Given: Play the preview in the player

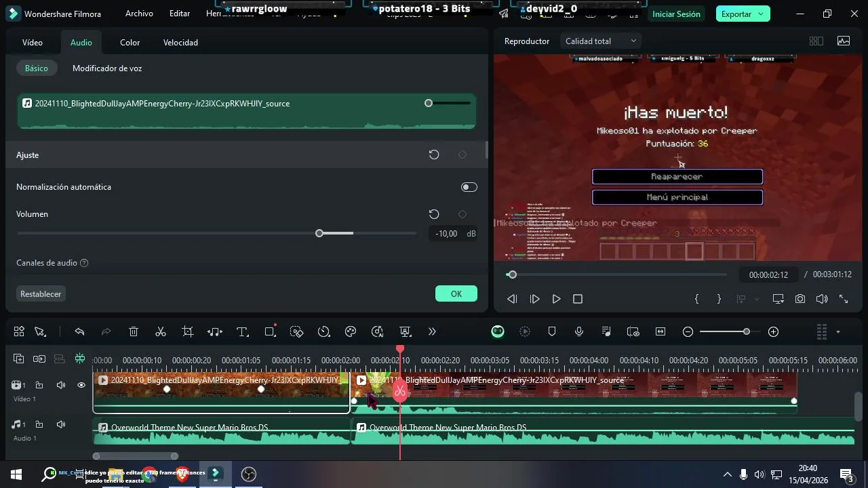Looking at the screenshot, I should (x=556, y=299).
